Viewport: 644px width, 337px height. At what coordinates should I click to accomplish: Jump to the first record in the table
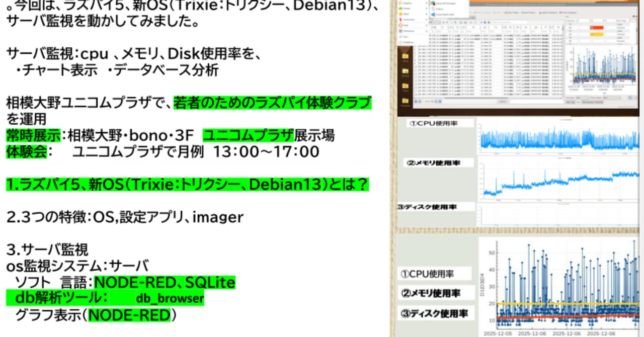416,102
